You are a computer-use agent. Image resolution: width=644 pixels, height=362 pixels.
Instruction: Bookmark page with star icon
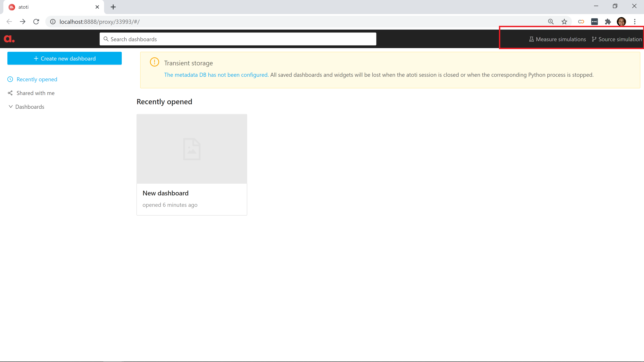coord(564,22)
